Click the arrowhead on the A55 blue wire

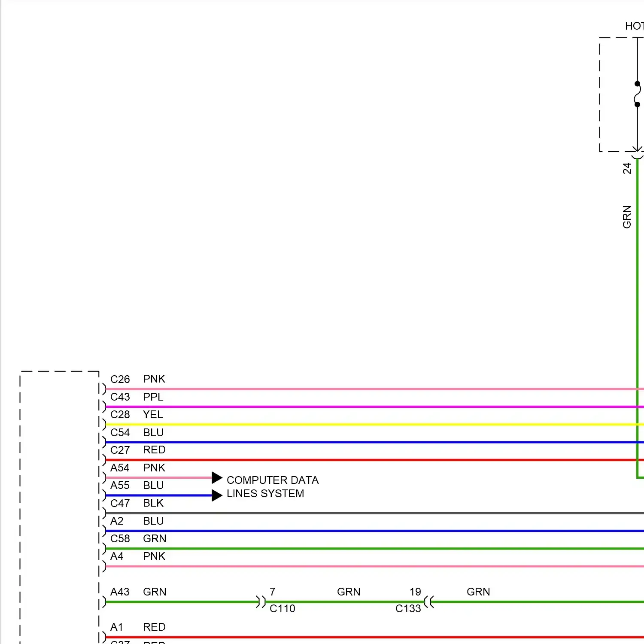[x=217, y=495]
